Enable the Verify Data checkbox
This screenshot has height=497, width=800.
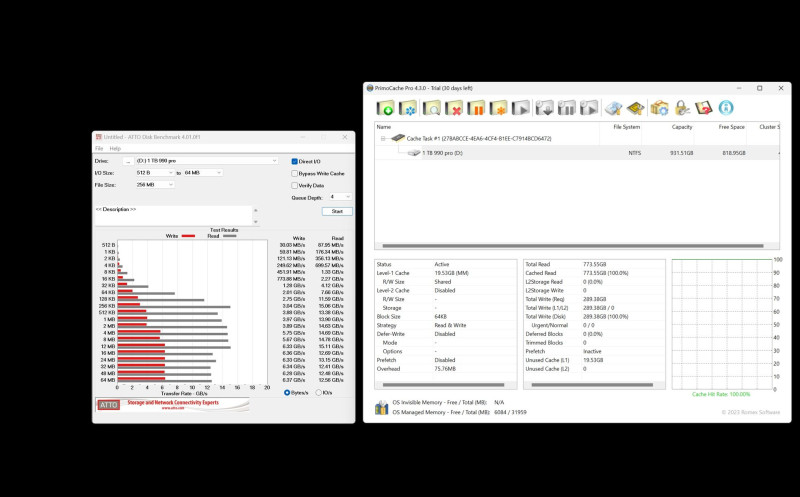(x=294, y=186)
